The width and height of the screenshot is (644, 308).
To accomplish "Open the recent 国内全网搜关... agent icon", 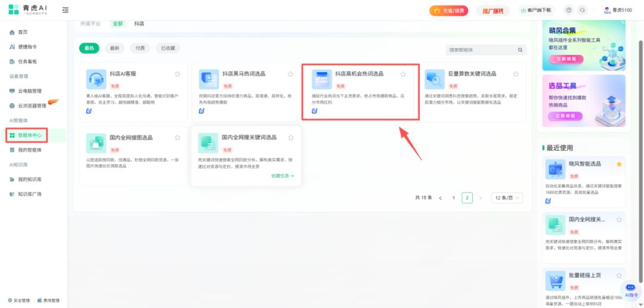I will (x=556, y=225).
